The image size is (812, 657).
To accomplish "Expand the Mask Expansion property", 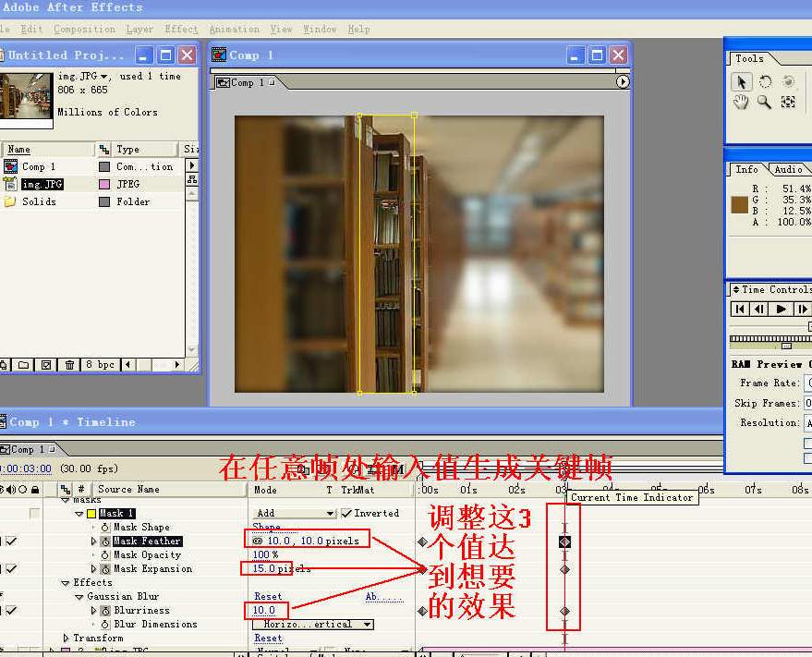I will click(93, 569).
